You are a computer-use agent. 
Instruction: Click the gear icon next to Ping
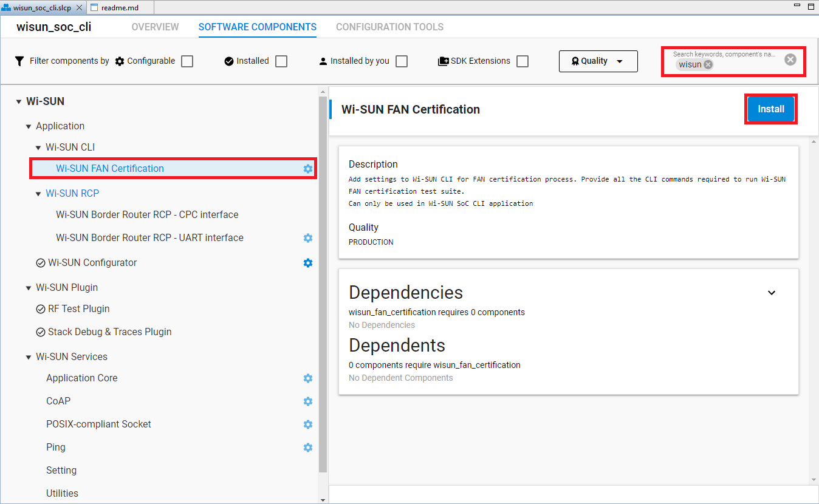[x=308, y=448]
